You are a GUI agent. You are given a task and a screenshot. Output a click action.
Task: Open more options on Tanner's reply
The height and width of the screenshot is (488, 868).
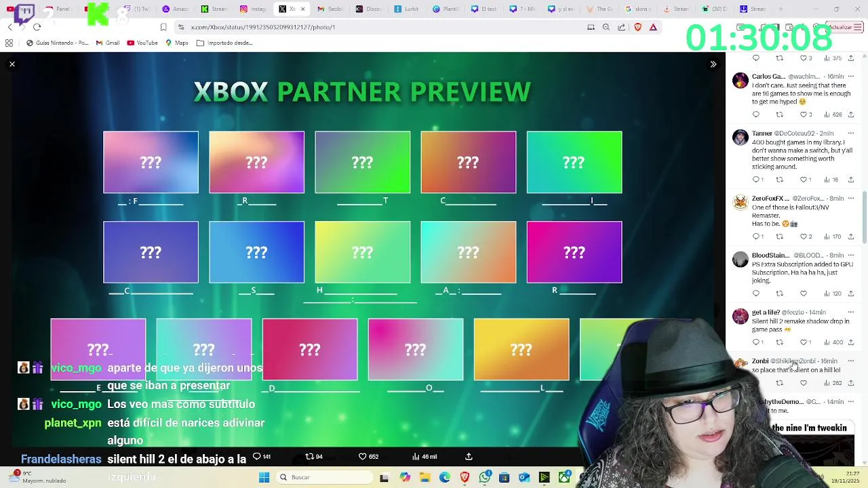[851, 134]
